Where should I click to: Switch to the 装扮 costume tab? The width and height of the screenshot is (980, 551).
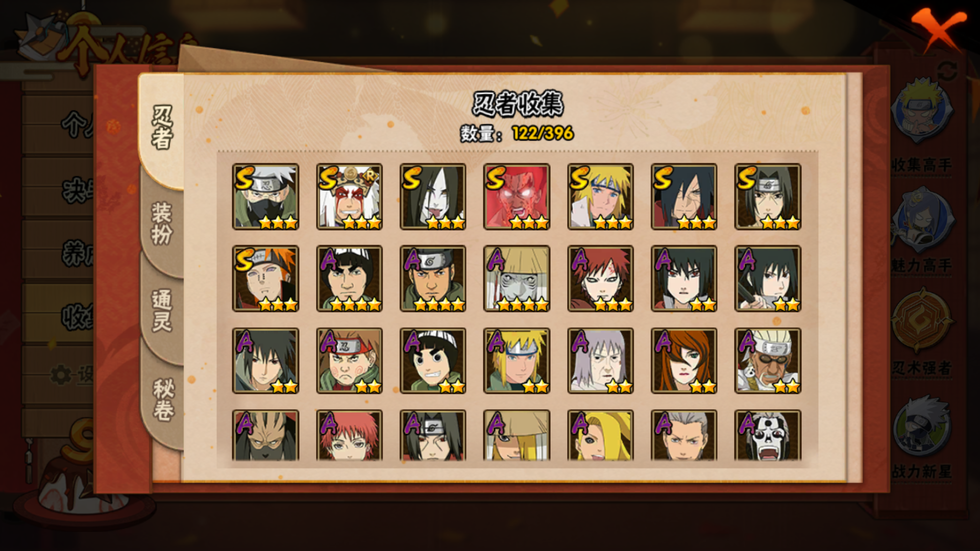(162, 223)
